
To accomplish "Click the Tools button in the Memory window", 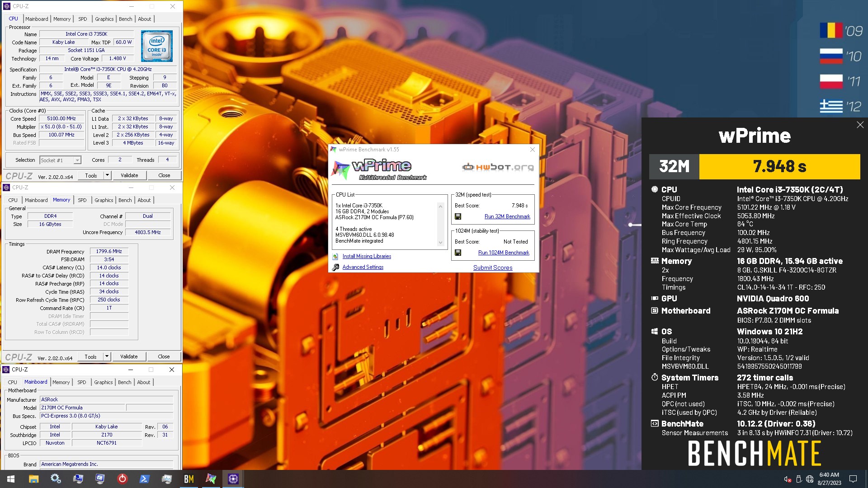I will pyautogui.click(x=90, y=357).
